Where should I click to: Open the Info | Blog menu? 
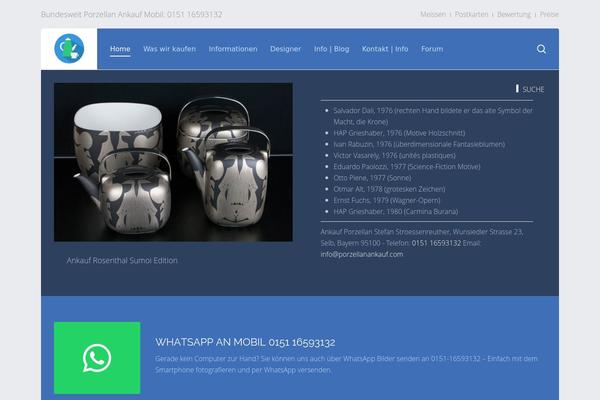(332, 49)
